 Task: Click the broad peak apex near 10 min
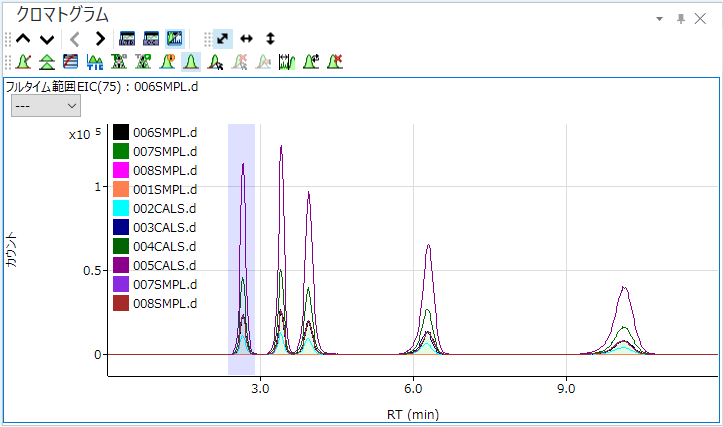coord(624,287)
